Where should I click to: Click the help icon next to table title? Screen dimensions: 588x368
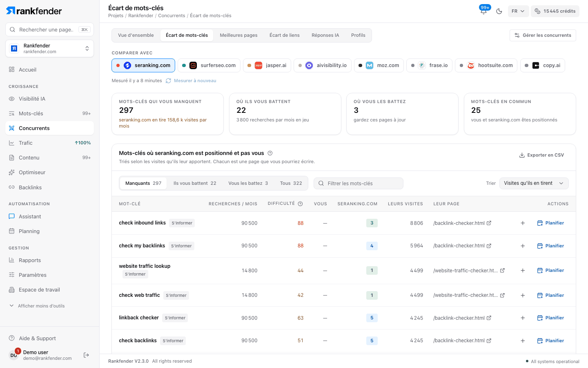click(x=270, y=153)
